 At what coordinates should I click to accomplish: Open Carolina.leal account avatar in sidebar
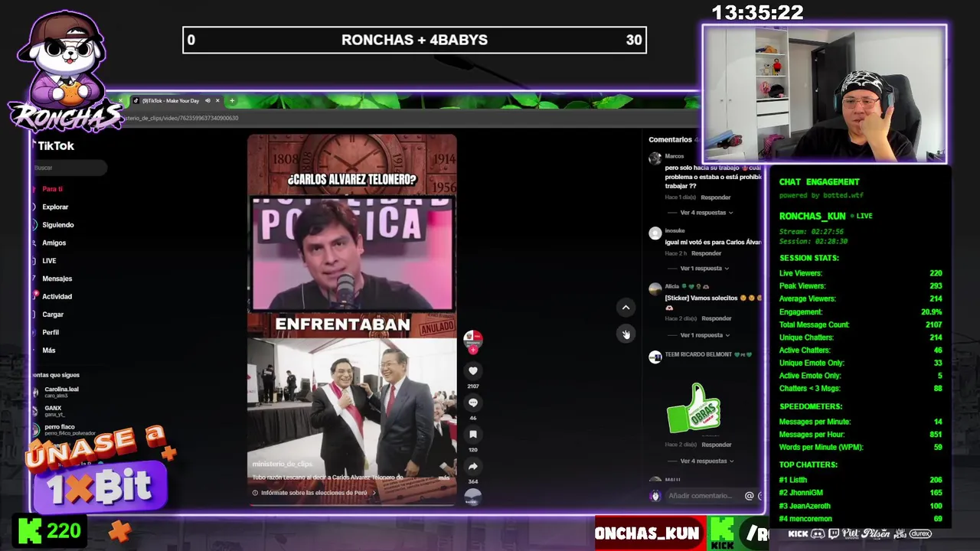pyautogui.click(x=35, y=392)
